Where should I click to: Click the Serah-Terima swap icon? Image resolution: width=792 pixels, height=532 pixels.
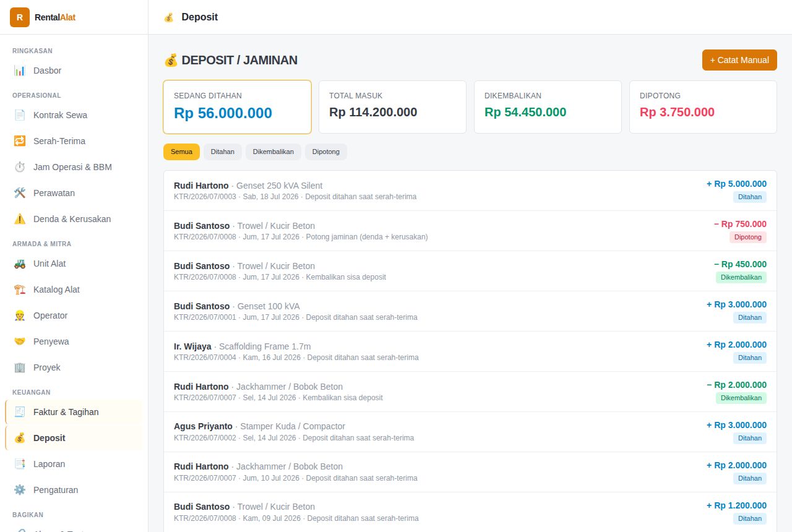click(20, 141)
